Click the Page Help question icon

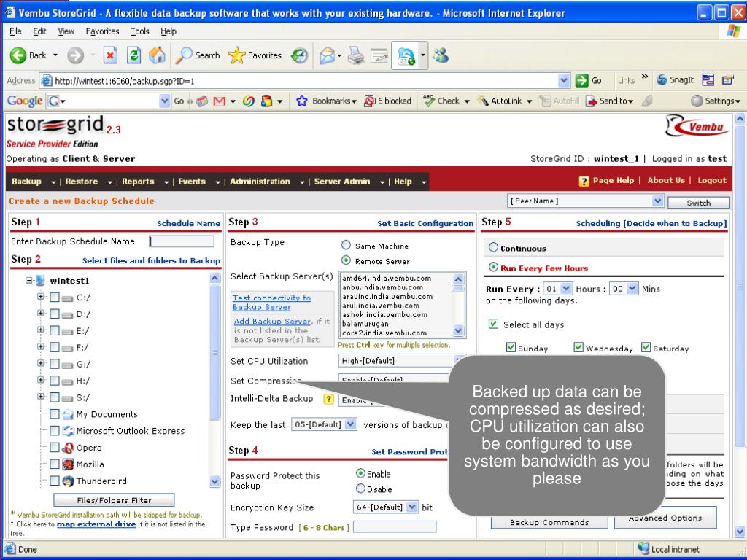(584, 181)
